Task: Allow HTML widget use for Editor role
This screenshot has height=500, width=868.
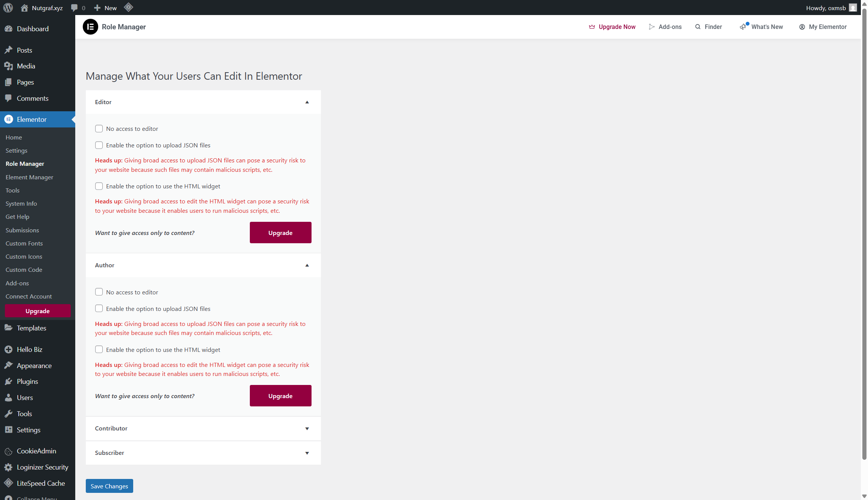Action: coord(99,186)
